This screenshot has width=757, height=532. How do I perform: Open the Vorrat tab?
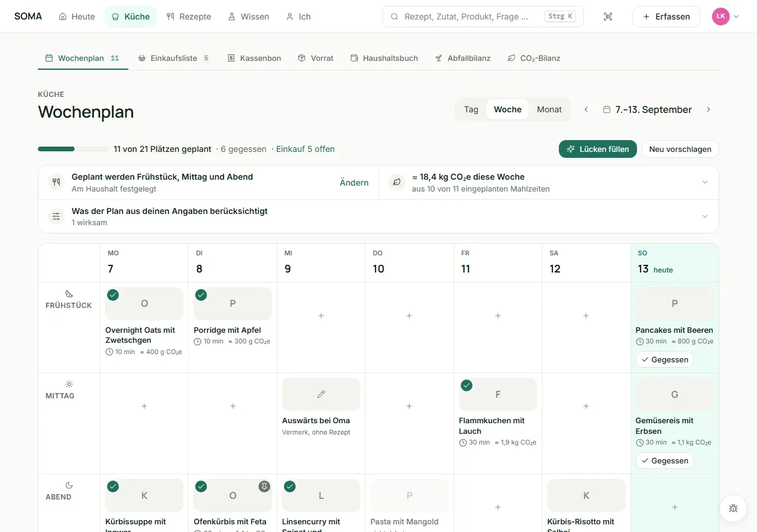316,58
